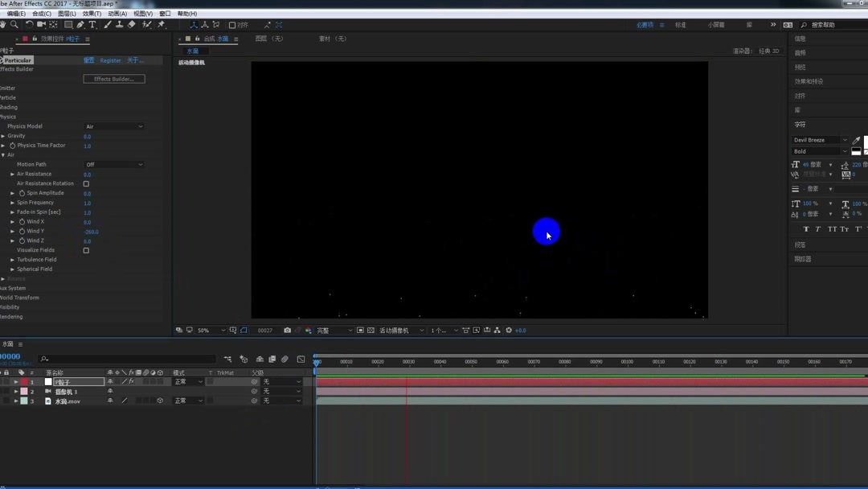Select the Puppet Pin tool
Image resolution: width=868 pixels, height=489 pixels.
point(160,24)
